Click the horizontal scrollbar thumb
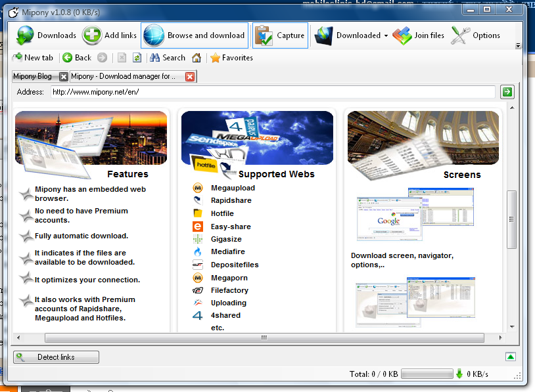Screen dimensions: 535x392 [x=264, y=338]
